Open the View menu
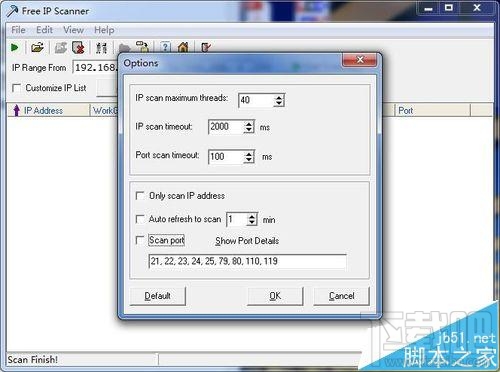This screenshot has height=372, width=500. [73, 30]
